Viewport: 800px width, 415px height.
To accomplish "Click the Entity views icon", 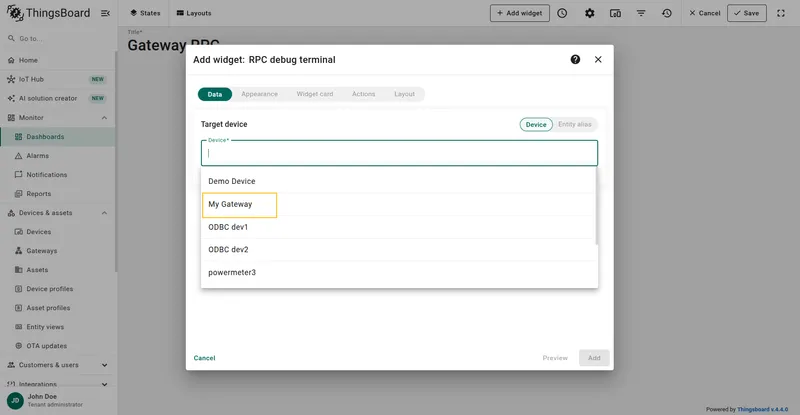I will (18, 327).
